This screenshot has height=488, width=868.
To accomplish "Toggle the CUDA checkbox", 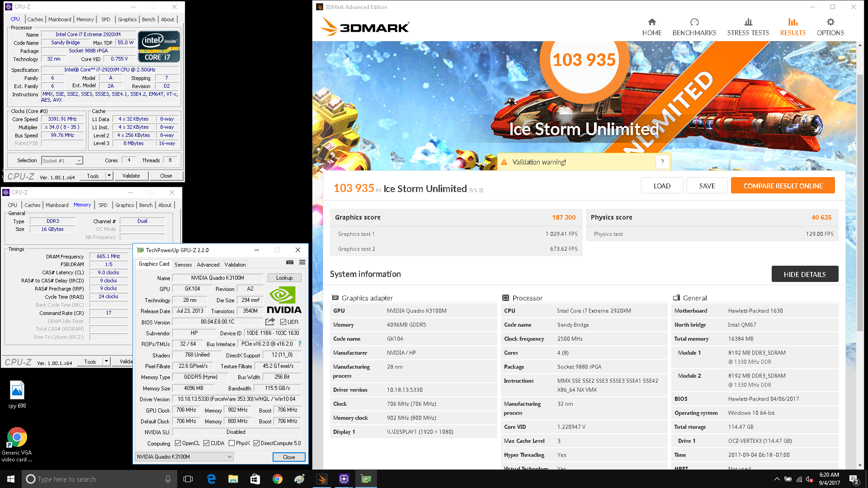I will [206, 443].
